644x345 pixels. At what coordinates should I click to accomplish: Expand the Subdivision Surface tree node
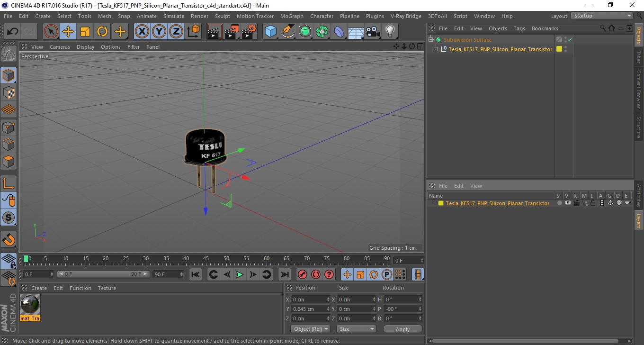pos(431,40)
